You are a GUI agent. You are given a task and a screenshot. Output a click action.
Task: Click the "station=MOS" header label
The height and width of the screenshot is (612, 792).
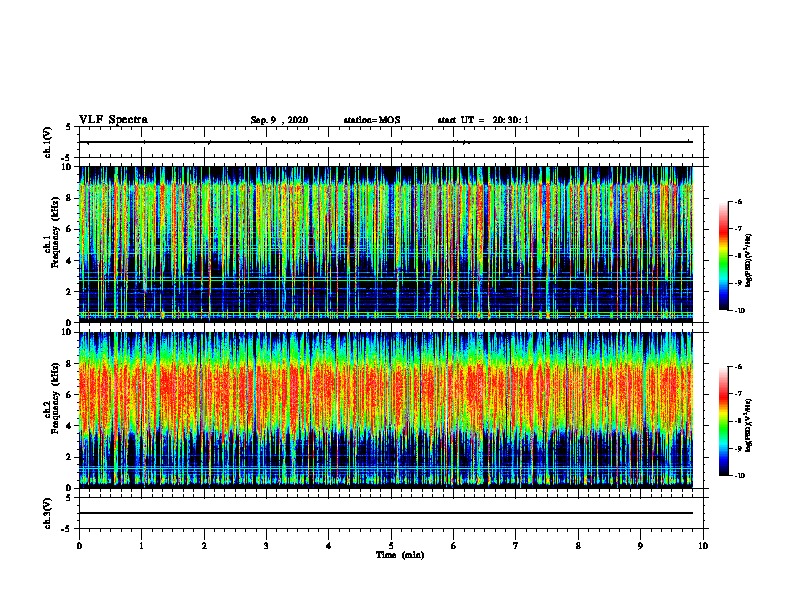[372, 120]
